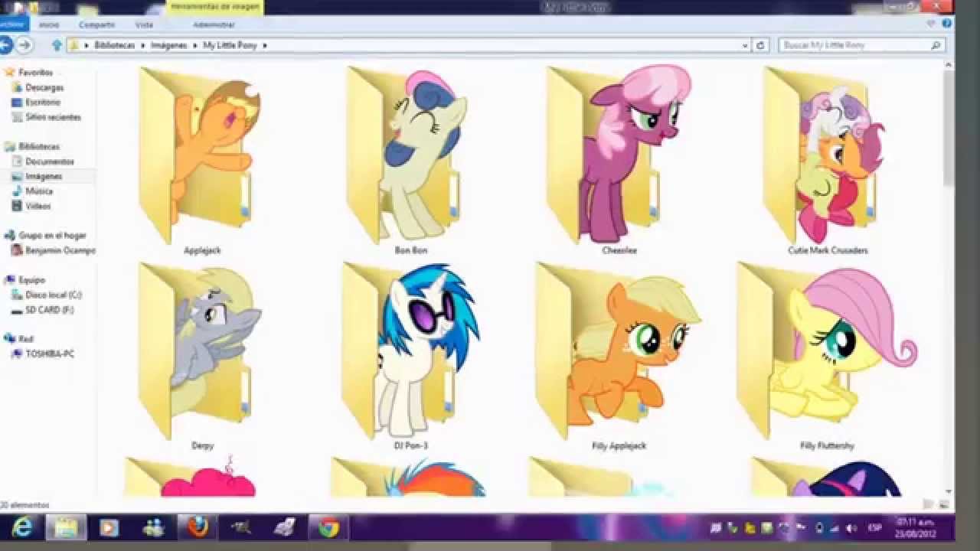This screenshot has width=980, height=551.
Task: Click the File Explorer taskbar button
Action: (66, 527)
